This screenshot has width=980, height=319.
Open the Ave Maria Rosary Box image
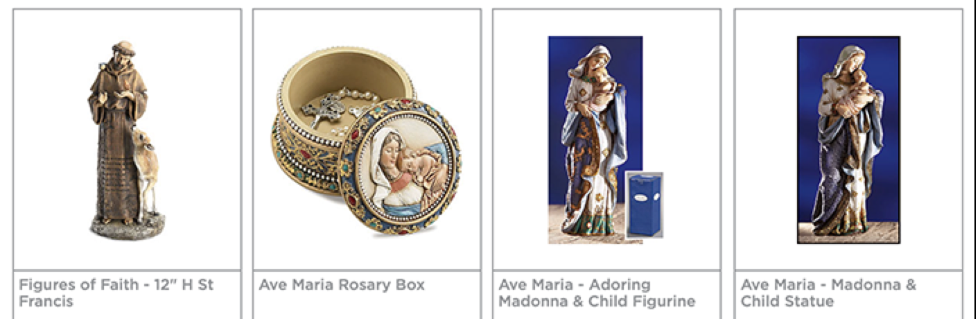click(x=366, y=139)
